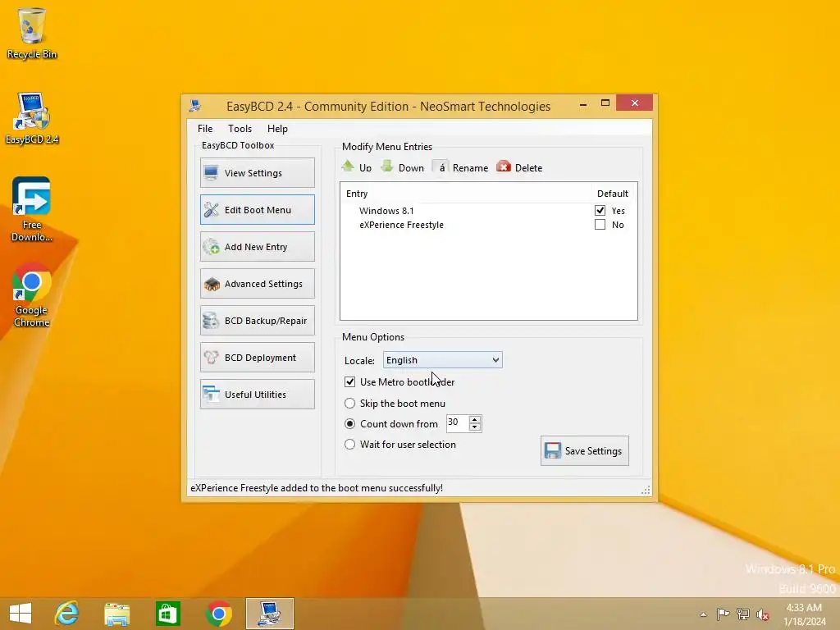This screenshot has width=840, height=630.
Task: Click the network tray icon
Action: pyautogui.click(x=743, y=614)
